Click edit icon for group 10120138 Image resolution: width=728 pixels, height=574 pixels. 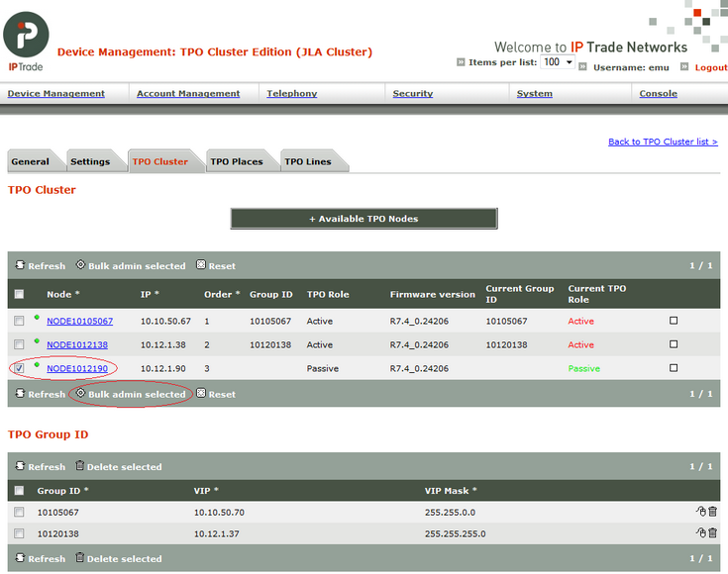coord(701,532)
